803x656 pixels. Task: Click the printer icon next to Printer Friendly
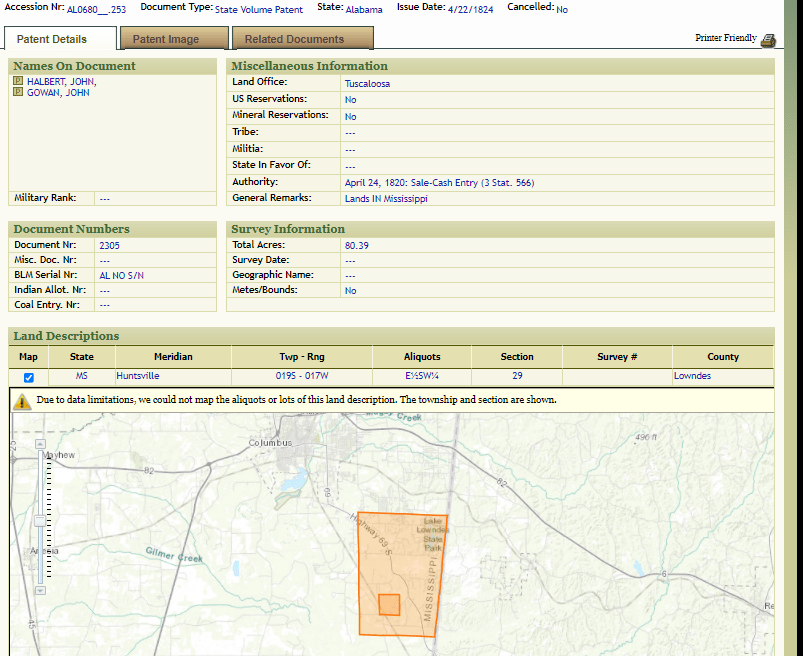pyautogui.click(x=768, y=40)
